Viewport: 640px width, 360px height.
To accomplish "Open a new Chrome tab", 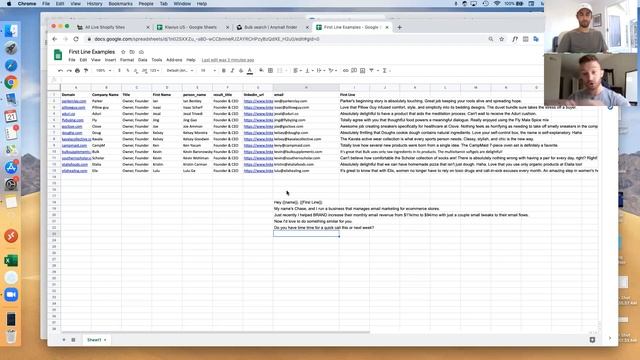I will pyautogui.click(x=400, y=27).
